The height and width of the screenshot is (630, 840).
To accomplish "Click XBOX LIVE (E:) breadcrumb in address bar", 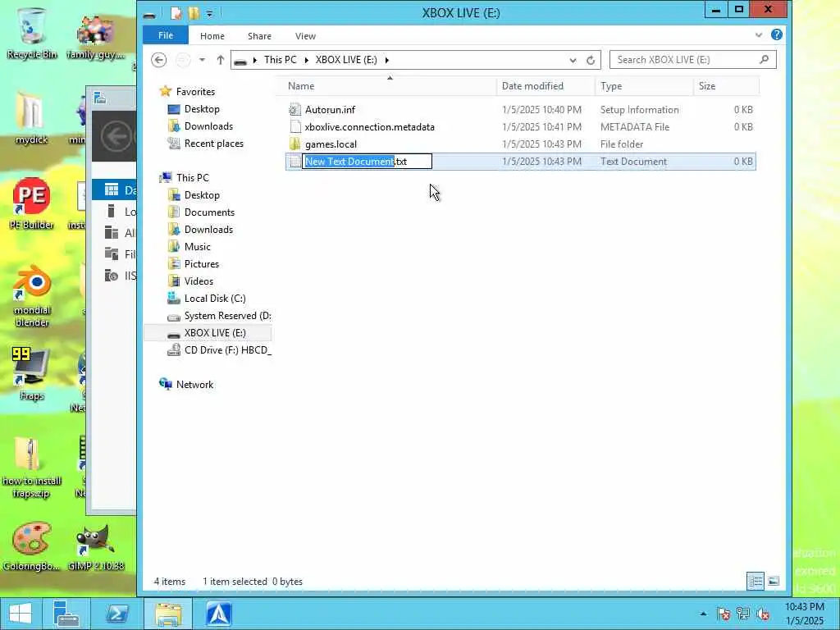I will tap(346, 59).
